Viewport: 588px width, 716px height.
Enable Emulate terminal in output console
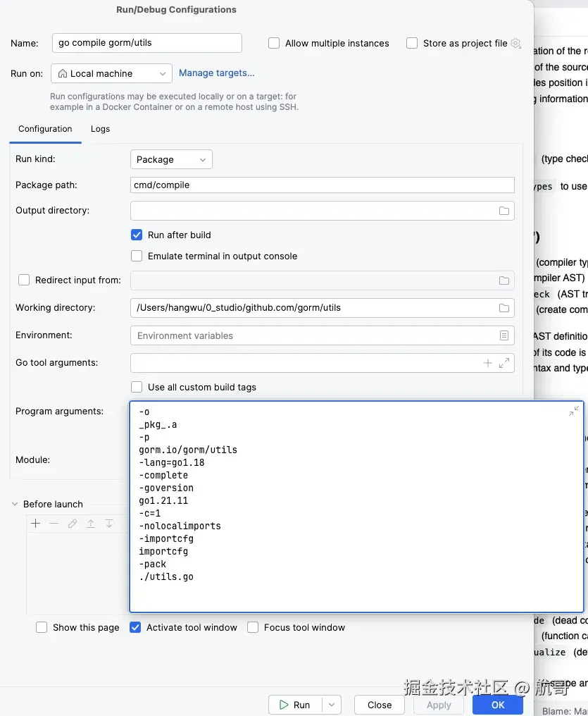pyautogui.click(x=137, y=257)
